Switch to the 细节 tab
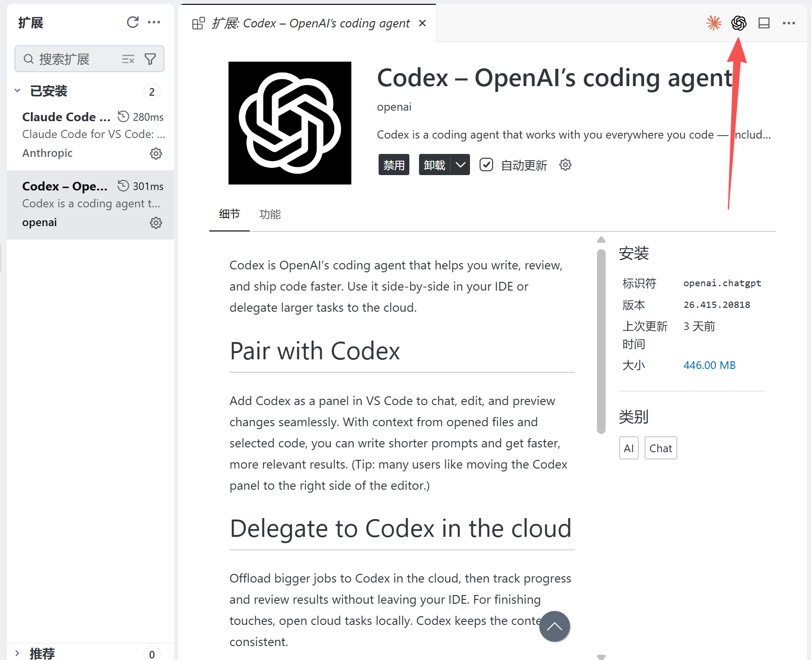 (229, 214)
